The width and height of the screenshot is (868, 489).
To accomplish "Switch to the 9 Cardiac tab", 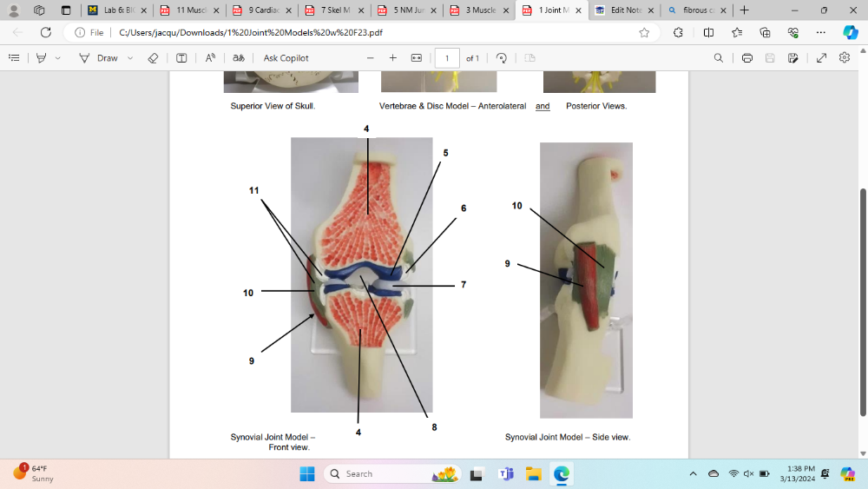I will [255, 10].
